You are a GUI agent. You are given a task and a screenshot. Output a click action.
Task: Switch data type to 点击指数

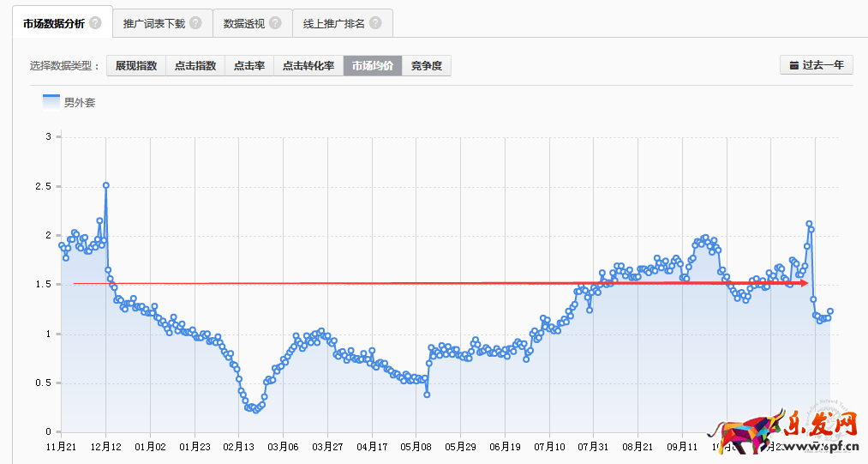click(x=195, y=66)
